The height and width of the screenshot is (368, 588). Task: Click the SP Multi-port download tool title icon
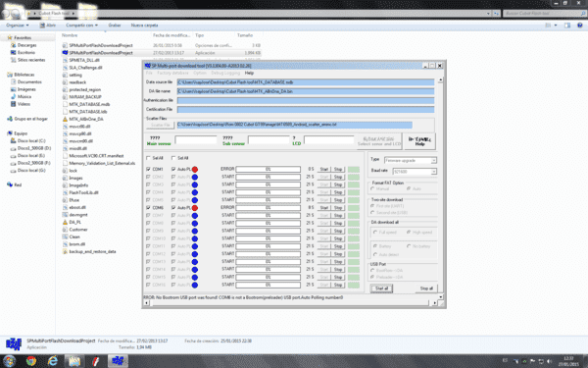point(148,66)
